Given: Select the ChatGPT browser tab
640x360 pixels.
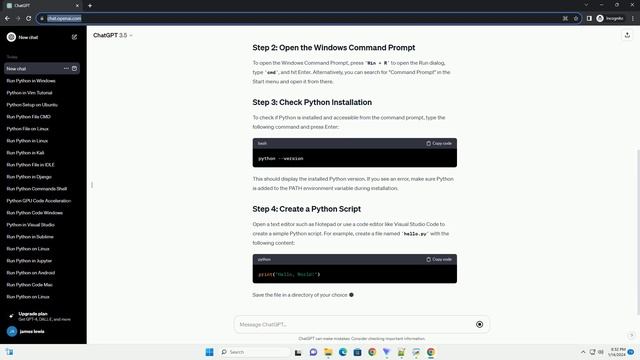Looking at the screenshot, I should [x=42, y=6].
